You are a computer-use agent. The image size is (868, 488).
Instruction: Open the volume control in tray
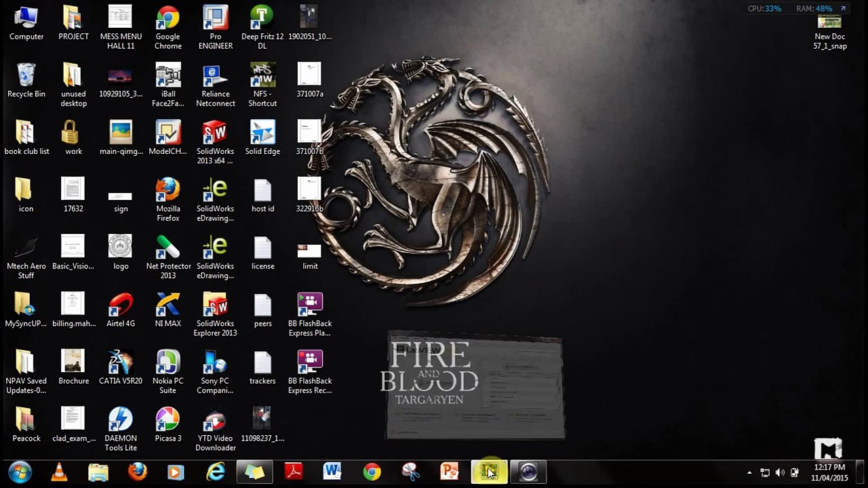780,472
